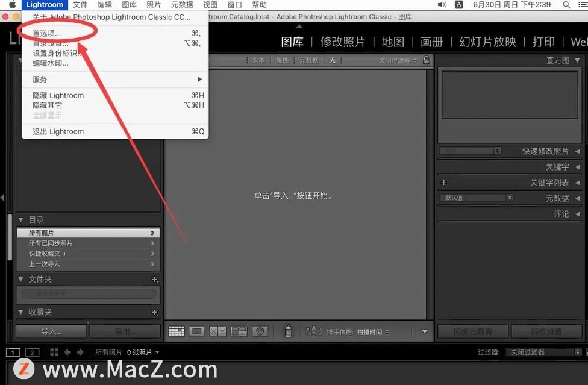The image size is (588, 385).
Task: Open the 帮助 menu
Action: 260,4
